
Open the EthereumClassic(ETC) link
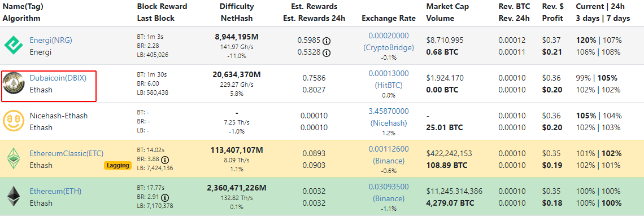tap(67, 153)
